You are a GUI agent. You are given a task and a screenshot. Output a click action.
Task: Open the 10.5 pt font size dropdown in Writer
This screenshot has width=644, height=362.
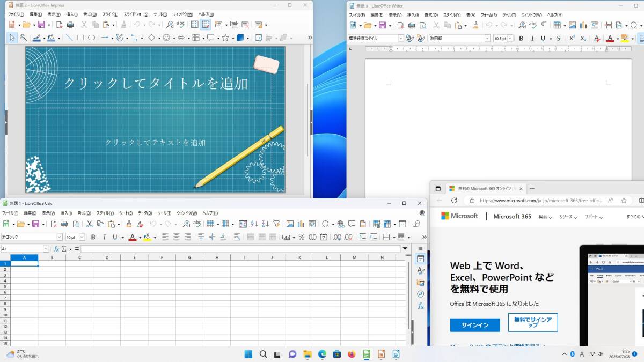[x=510, y=38]
